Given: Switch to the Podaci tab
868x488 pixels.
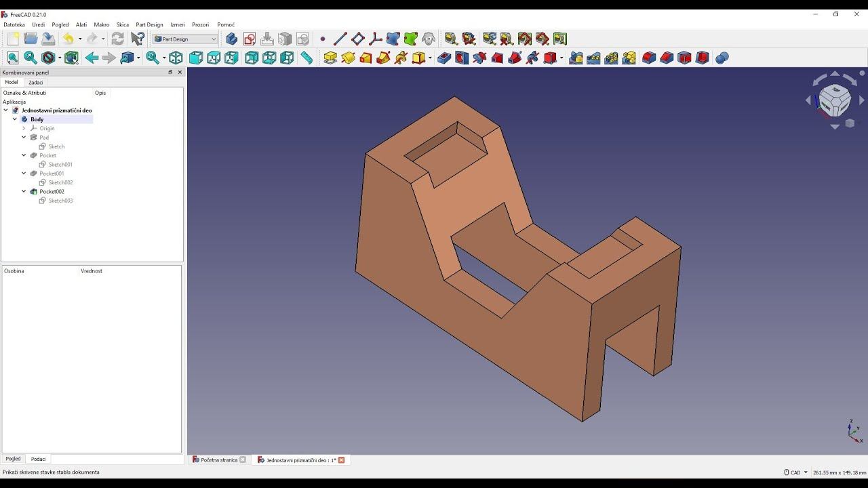Looking at the screenshot, I should pyautogui.click(x=38, y=459).
